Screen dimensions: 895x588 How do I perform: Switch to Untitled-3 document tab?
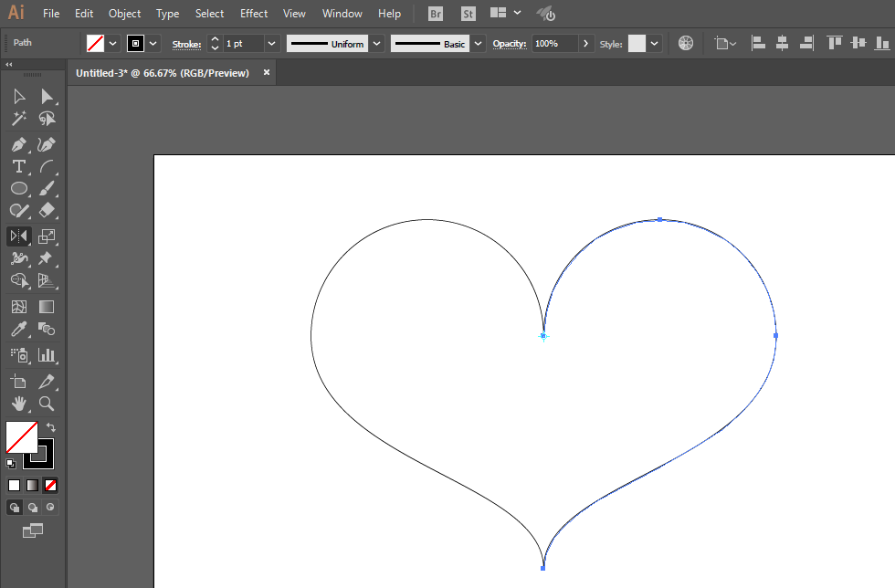click(163, 73)
